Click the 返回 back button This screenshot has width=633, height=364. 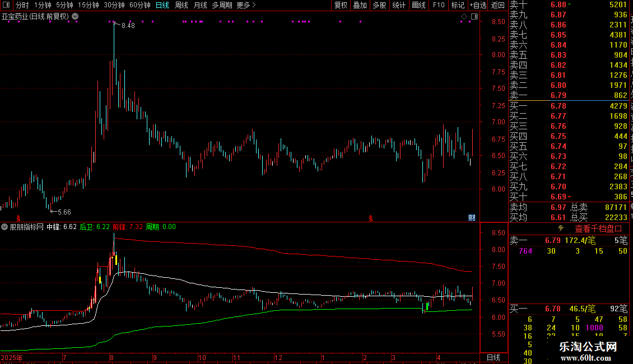coord(498,5)
